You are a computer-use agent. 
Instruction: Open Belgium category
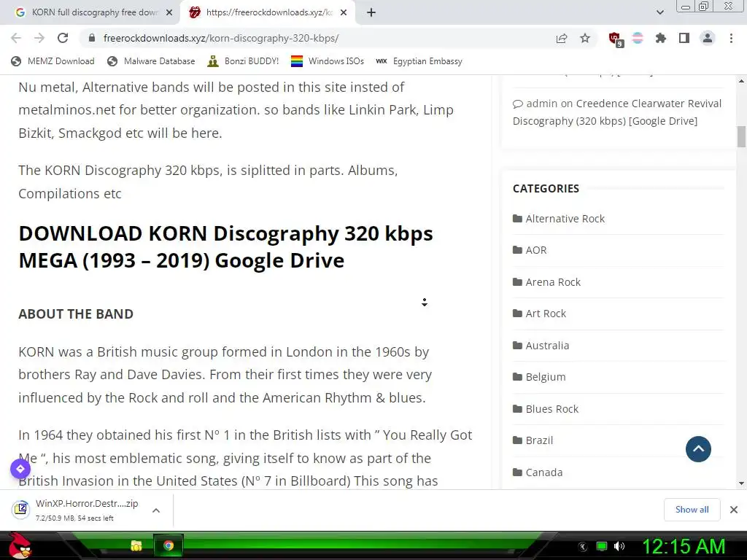pos(546,377)
